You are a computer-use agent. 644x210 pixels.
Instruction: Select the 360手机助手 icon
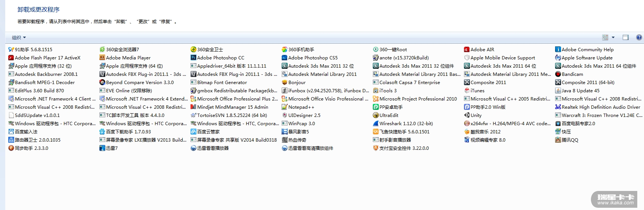click(x=285, y=49)
